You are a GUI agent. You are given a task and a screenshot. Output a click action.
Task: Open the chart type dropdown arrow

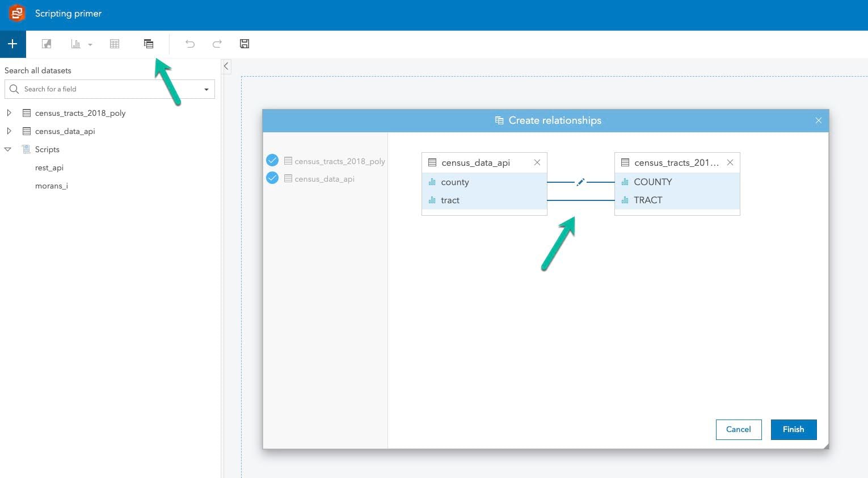(x=90, y=45)
